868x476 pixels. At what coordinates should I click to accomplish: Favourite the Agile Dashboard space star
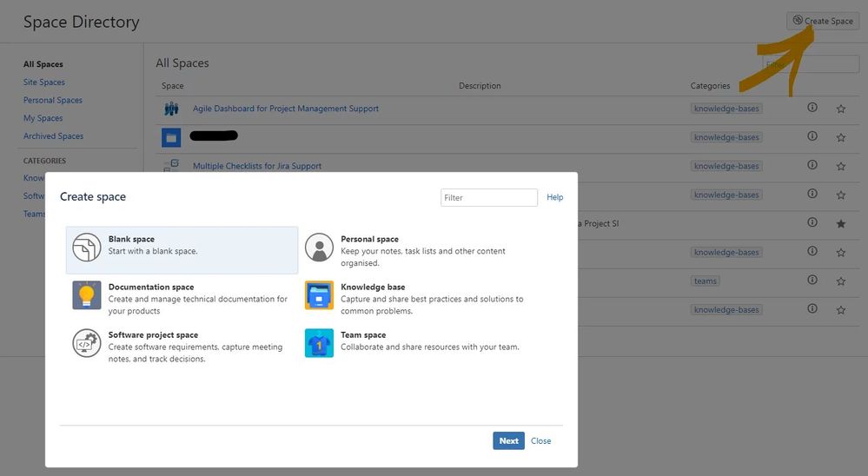841,109
